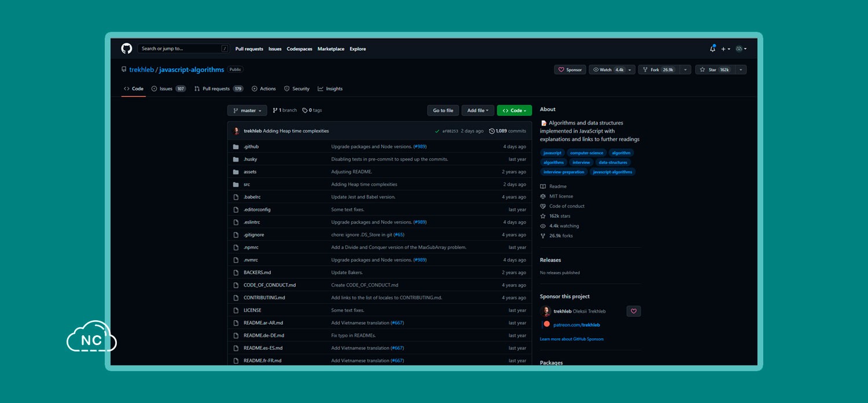Open Explore in the top navigation
The image size is (868, 403).
[358, 49]
